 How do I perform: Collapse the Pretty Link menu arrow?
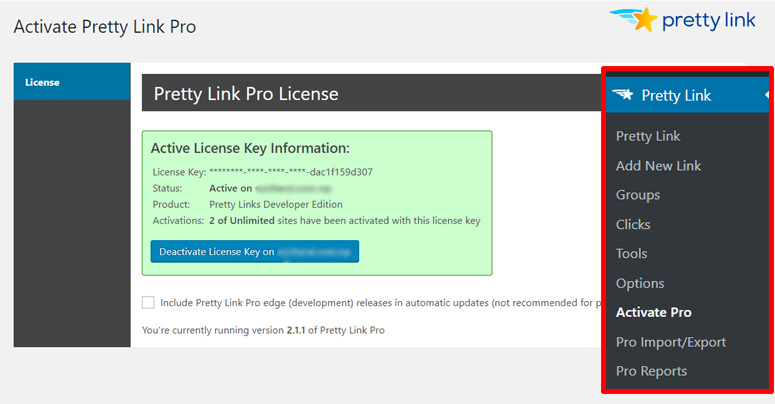(x=767, y=94)
